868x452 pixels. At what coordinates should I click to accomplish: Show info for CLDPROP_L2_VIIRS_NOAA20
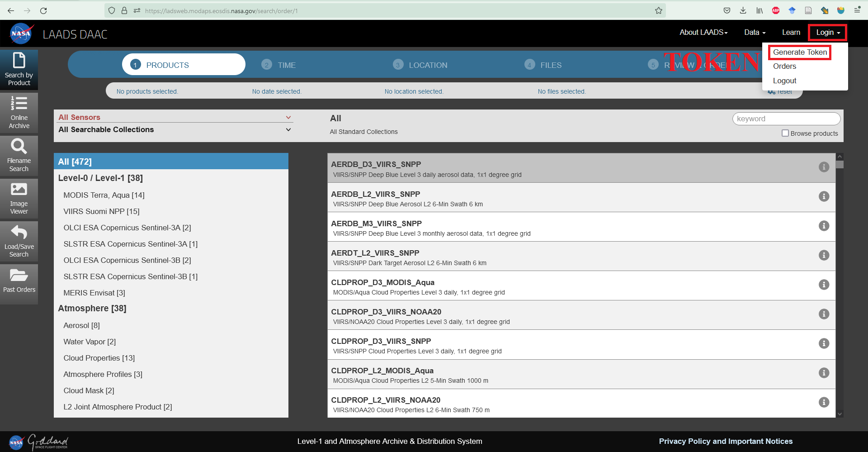[x=824, y=402]
